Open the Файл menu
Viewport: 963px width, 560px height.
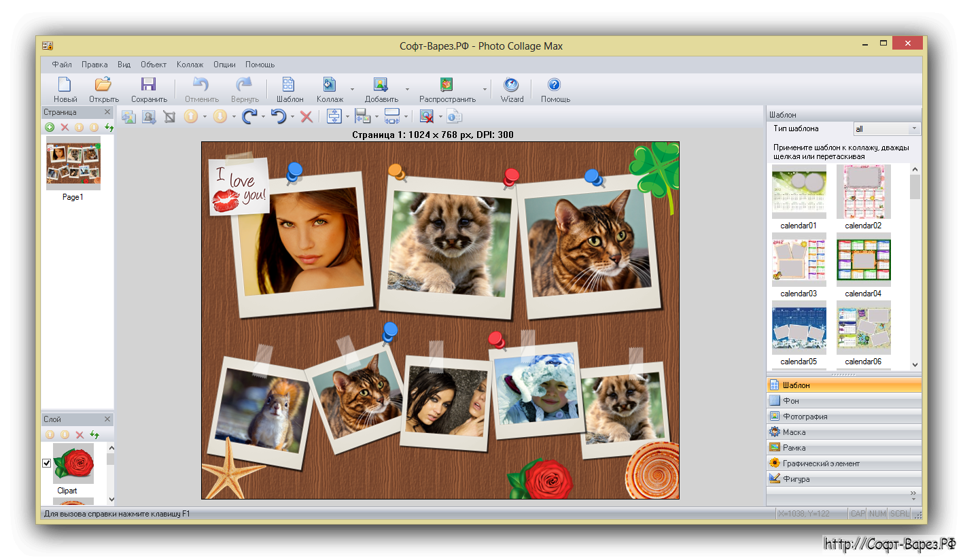tap(62, 65)
